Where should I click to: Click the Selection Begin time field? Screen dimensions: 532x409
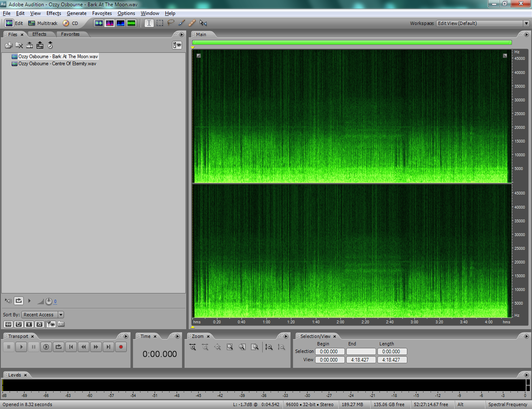(330, 352)
